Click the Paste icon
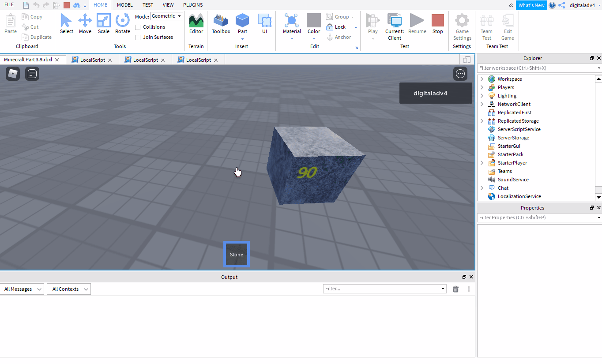Image resolution: width=602 pixels, height=364 pixels. point(11,20)
